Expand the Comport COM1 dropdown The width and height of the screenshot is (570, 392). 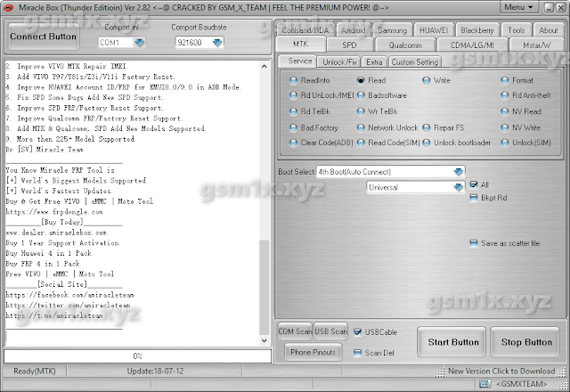(139, 43)
